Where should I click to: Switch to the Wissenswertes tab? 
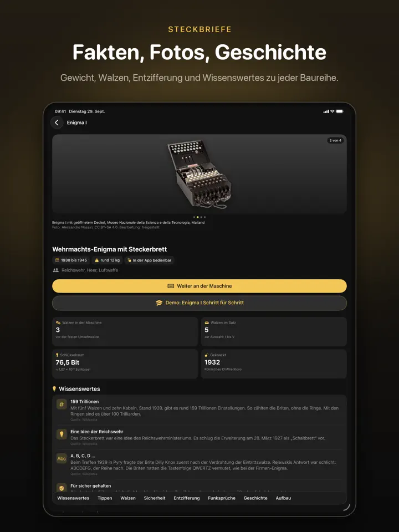[73, 498]
